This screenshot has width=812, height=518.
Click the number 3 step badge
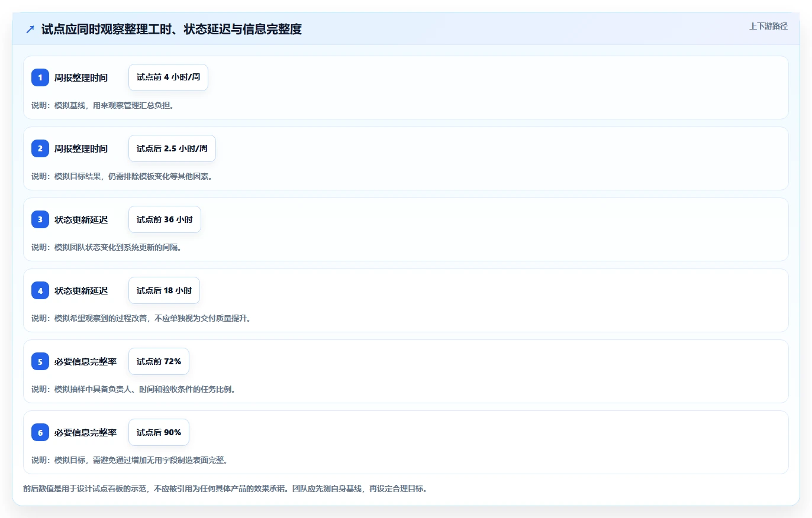tap(40, 219)
